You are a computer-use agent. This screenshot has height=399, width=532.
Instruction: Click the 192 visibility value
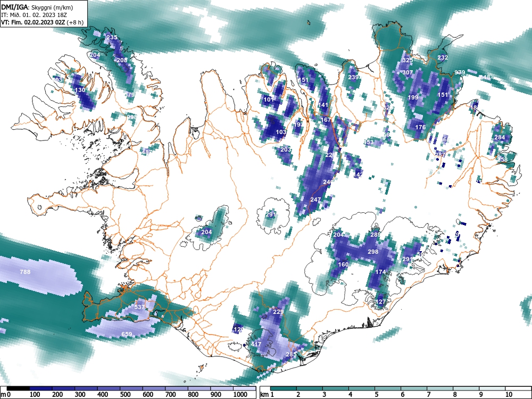[298, 124]
